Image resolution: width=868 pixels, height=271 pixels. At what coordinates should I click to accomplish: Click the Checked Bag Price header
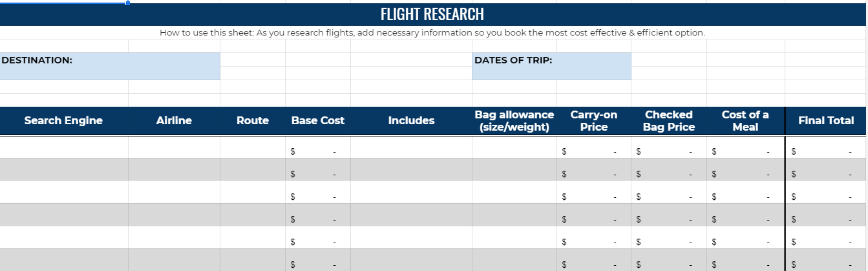pyautogui.click(x=668, y=121)
